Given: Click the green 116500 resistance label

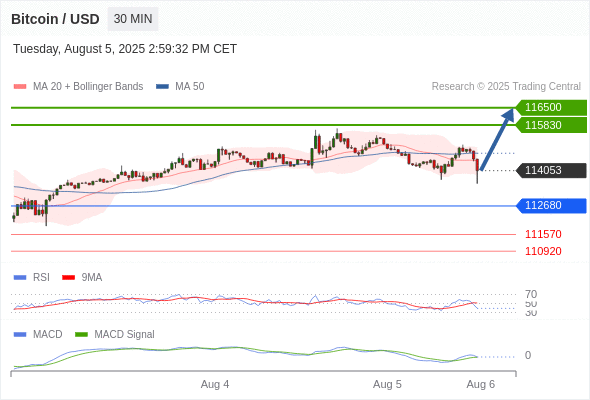Looking at the screenshot, I should pyautogui.click(x=551, y=107).
